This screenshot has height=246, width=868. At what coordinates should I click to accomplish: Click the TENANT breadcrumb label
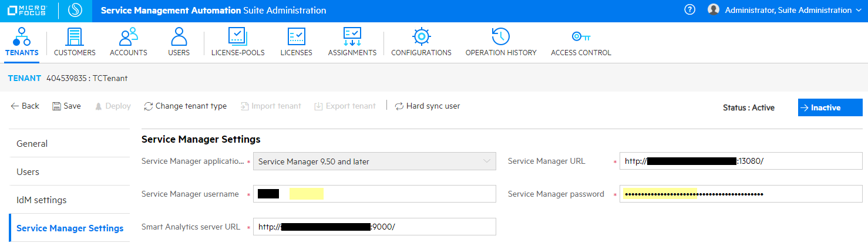[25, 78]
